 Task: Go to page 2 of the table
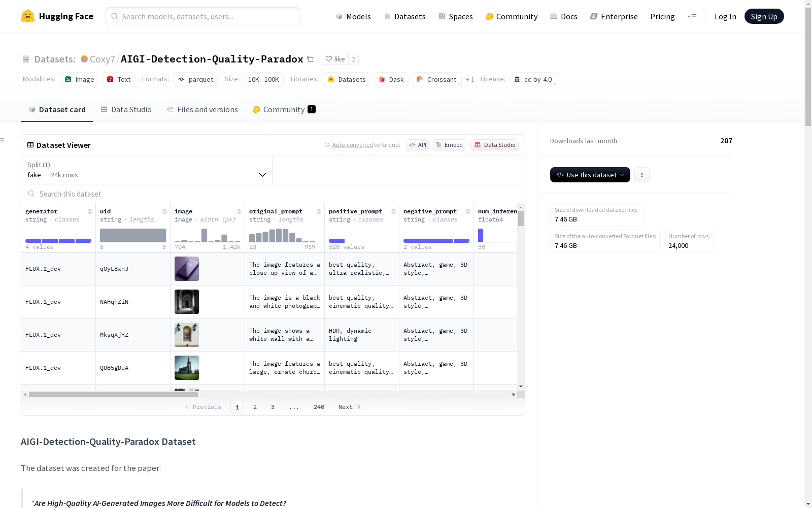click(x=255, y=407)
